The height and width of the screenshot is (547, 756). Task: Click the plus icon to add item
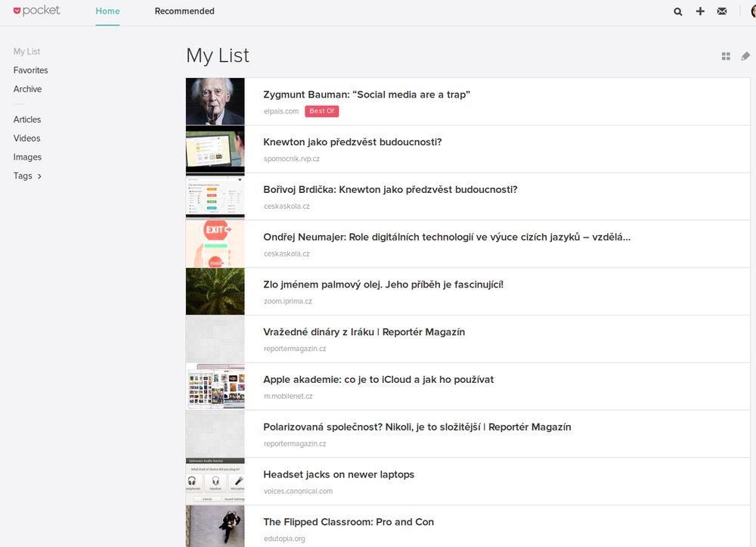700,11
